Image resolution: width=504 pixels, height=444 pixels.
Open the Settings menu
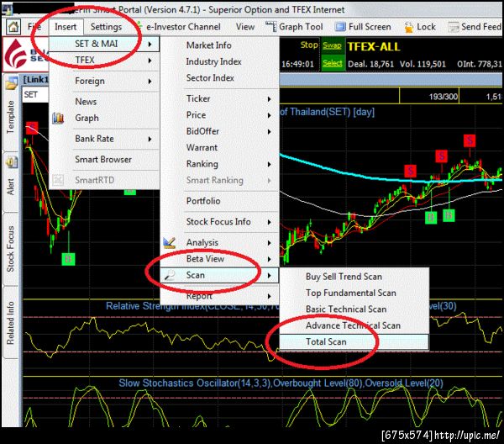click(106, 27)
